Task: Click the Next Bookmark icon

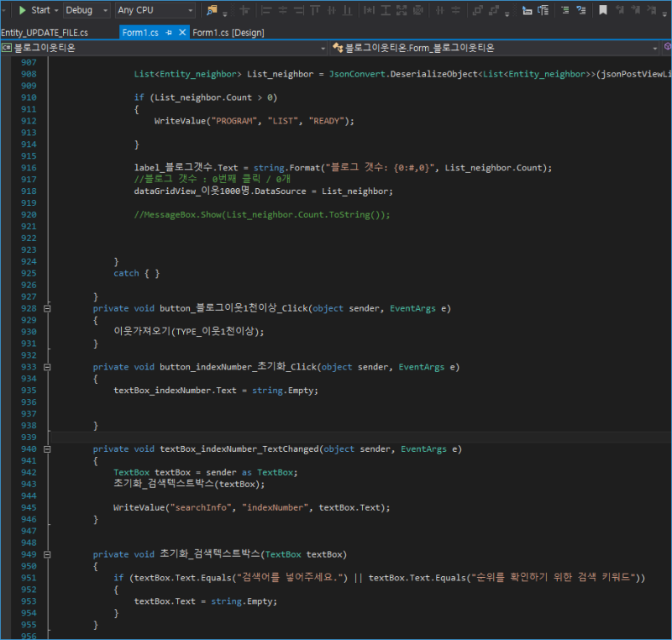Action: coord(636,10)
